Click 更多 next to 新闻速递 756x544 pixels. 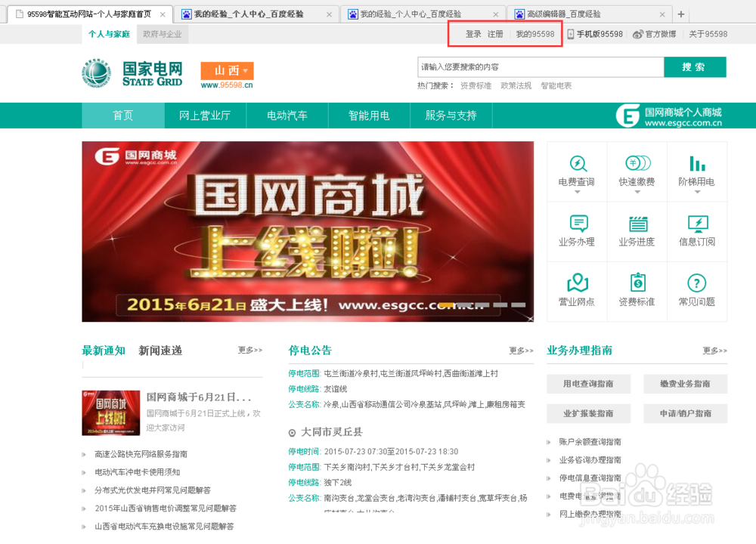coord(249,350)
